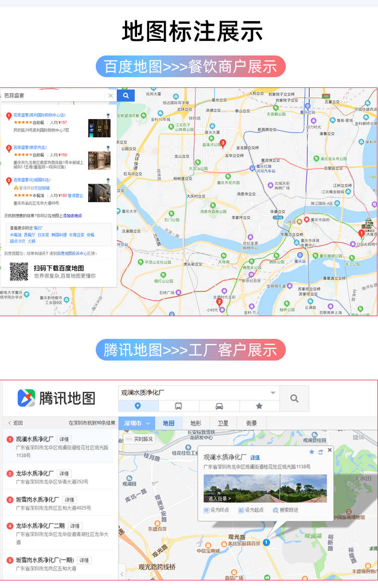Screen dimensions: 378x588
Task: Open the second Baidu restaurant result title
Action: point(30,147)
